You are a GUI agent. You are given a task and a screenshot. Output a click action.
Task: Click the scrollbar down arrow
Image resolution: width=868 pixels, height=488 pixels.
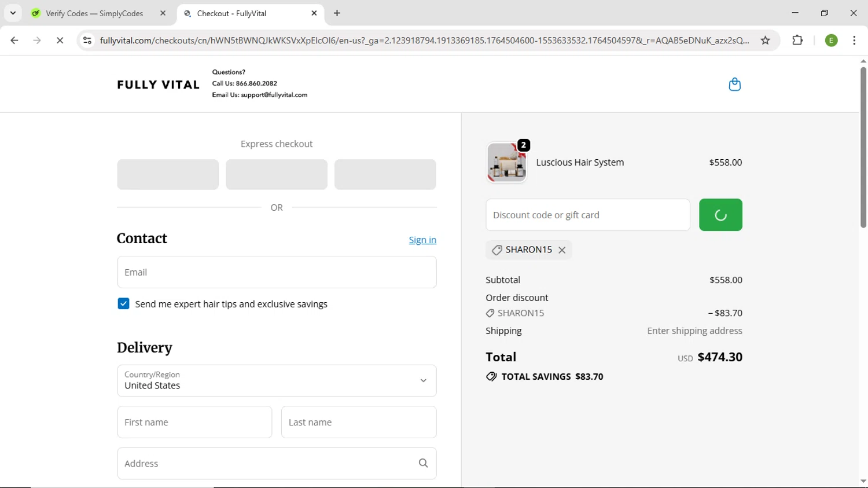863,481
